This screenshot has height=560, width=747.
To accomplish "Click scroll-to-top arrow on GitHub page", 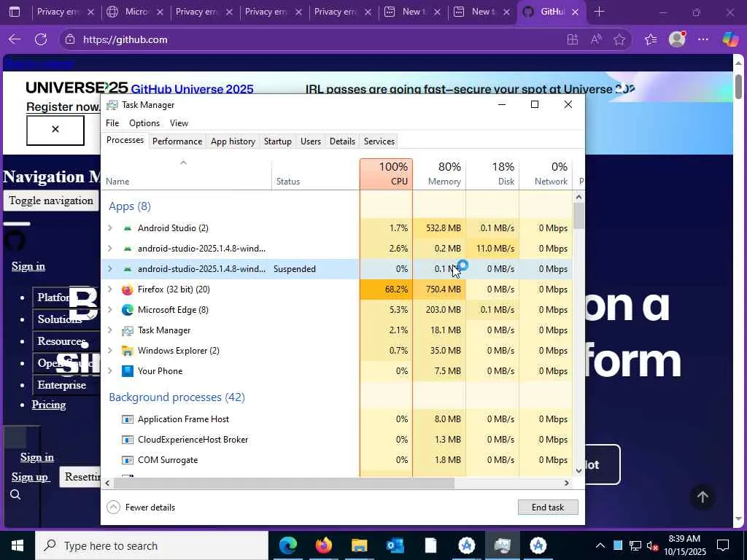I will pos(703,497).
